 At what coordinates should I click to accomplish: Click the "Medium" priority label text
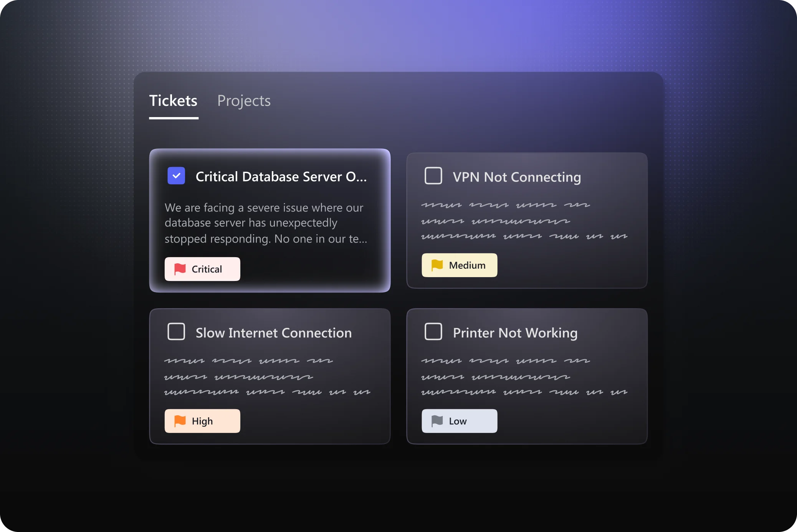coord(467,265)
